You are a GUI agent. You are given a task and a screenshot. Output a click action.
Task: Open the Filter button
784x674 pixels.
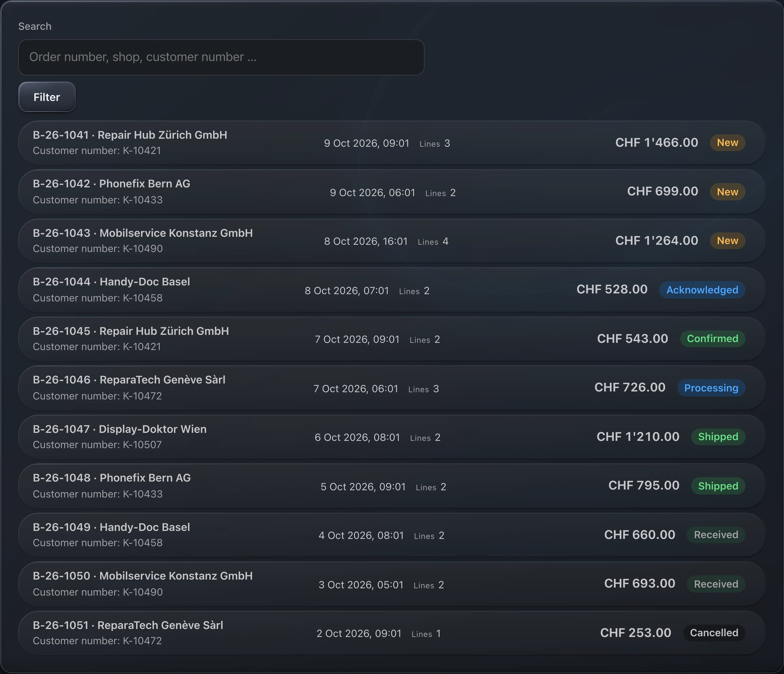pyautogui.click(x=46, y=97)
